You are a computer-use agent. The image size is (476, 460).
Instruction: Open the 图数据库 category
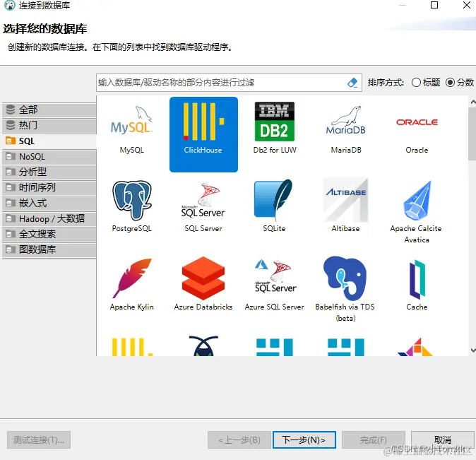pos(49,249)
